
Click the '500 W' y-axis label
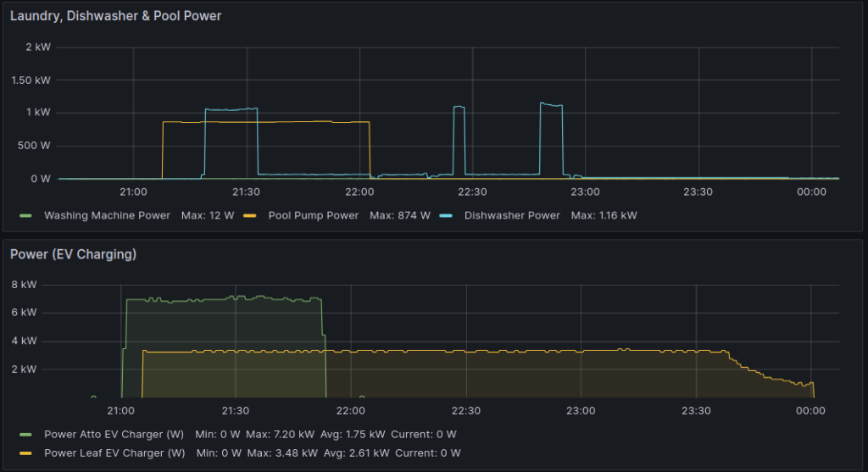coord(34,146)
